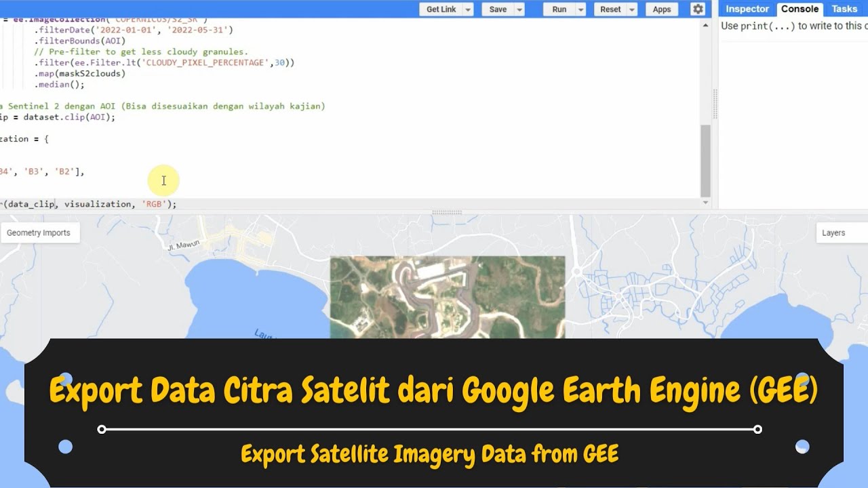Click the Apps button
The image size is (868, 488).
(x=662, y=9)
